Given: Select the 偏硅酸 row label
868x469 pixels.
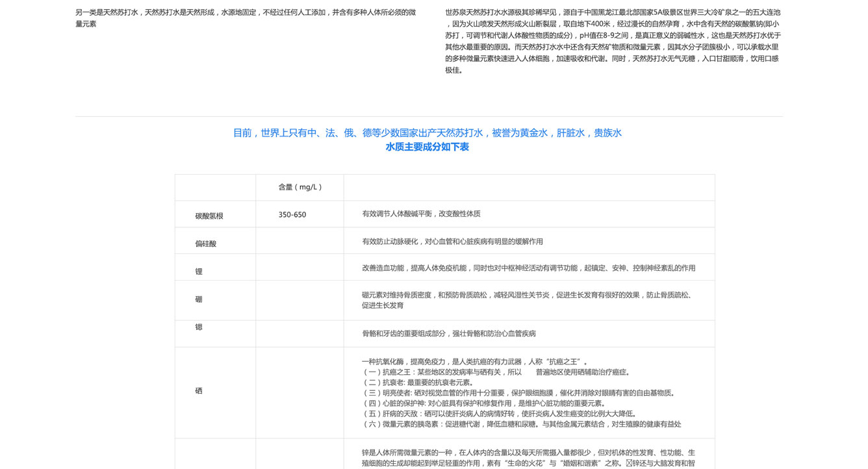Looking at the screenshot, I should tap(206, 244).
